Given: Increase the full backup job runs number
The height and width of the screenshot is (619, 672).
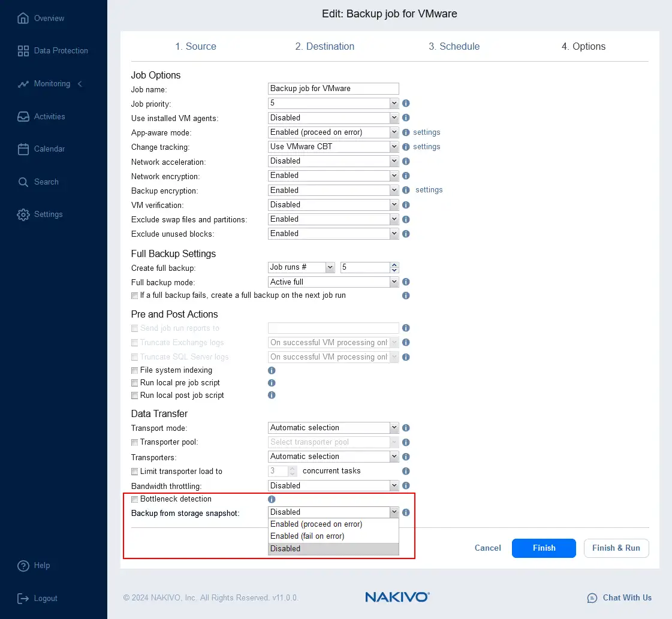Looking at the screenshot, I should tap(394, 265).
